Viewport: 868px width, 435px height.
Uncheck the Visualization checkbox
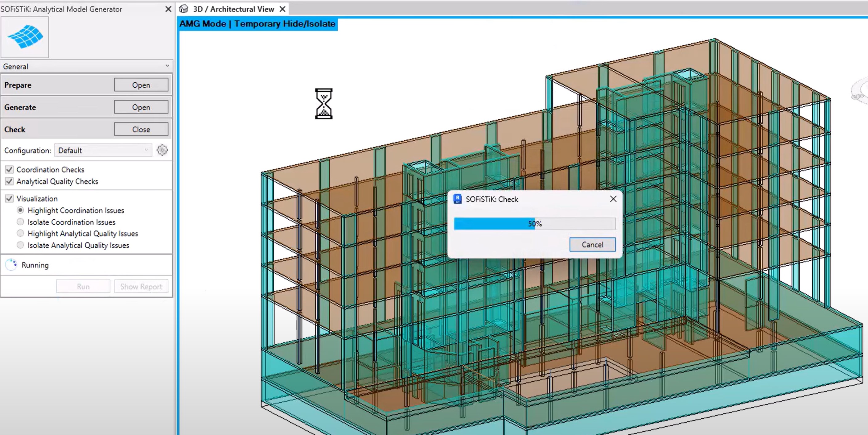[10, 198]
